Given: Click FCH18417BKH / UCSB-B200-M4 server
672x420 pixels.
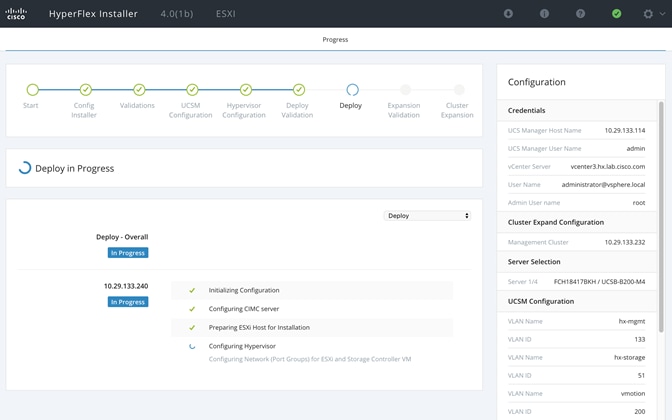Looking at the screenshot, I should [599, 282].
